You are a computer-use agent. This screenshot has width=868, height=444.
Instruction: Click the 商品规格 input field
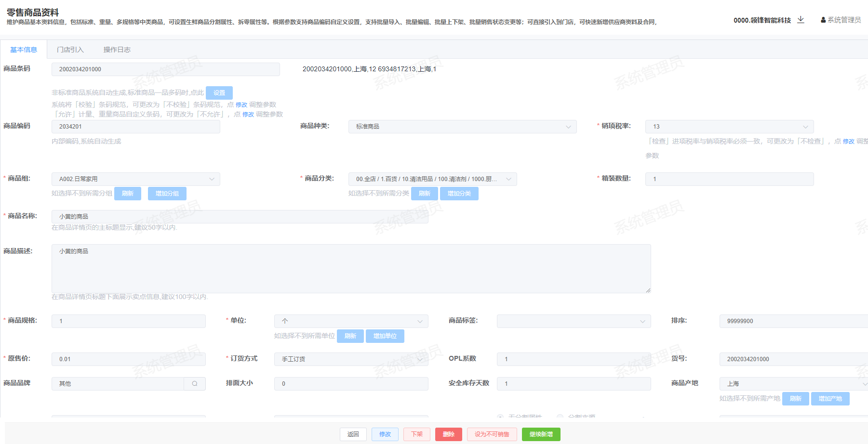[129, 321]
